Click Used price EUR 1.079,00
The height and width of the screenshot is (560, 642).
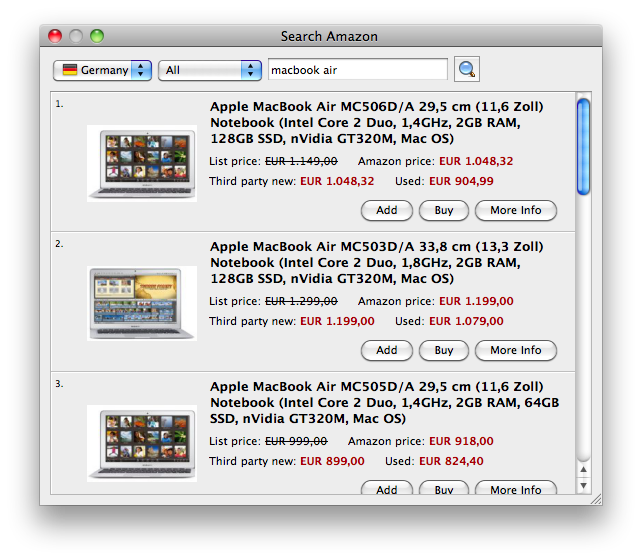pos(466,321)
